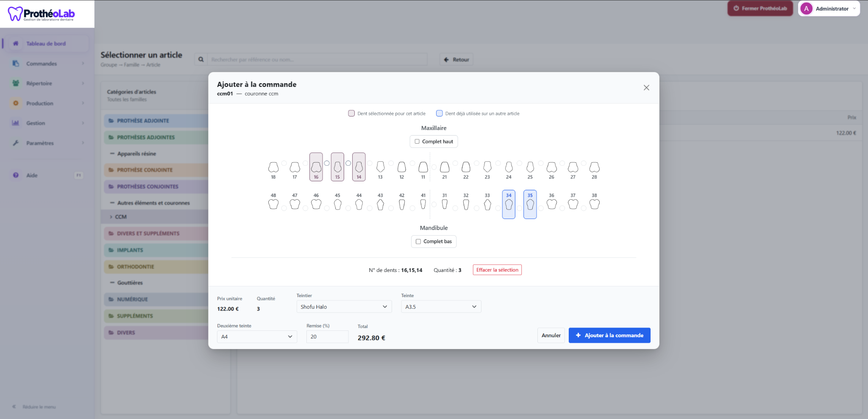Click the Fermer ProthéoLab button
This screenshot has width=868, height=419.
pyautogui.click(x=760, y=8)
